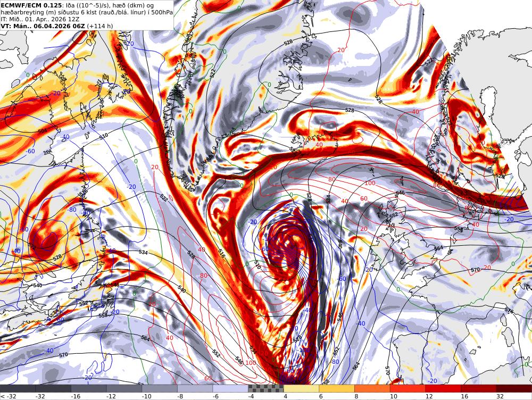532x400 pixels.
Task: Click the '576' height contour label
Action: click(x=509, y=311)
